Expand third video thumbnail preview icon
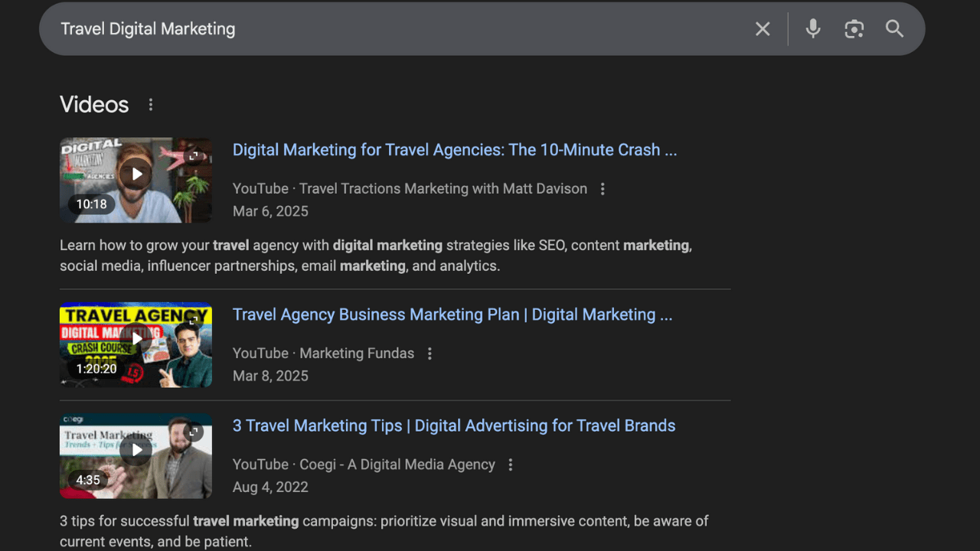980x551 pixels. 194,432
